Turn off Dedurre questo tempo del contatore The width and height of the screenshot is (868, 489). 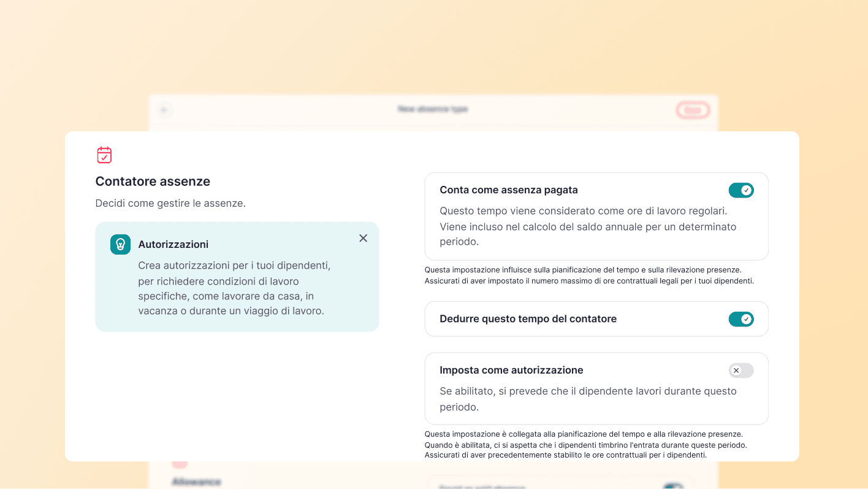pyautogui.click(x=741, y=319)
